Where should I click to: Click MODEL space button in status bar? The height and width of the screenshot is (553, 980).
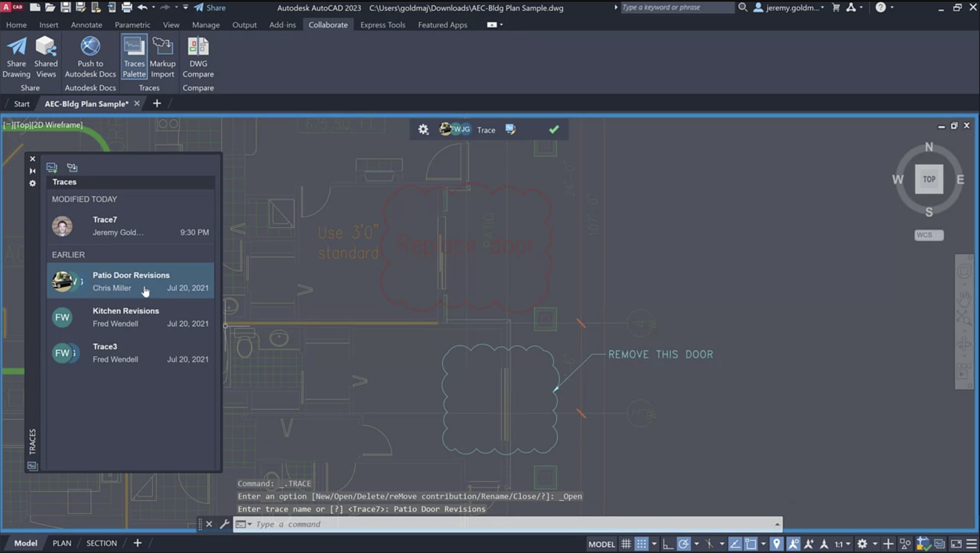tap(601, 544)
